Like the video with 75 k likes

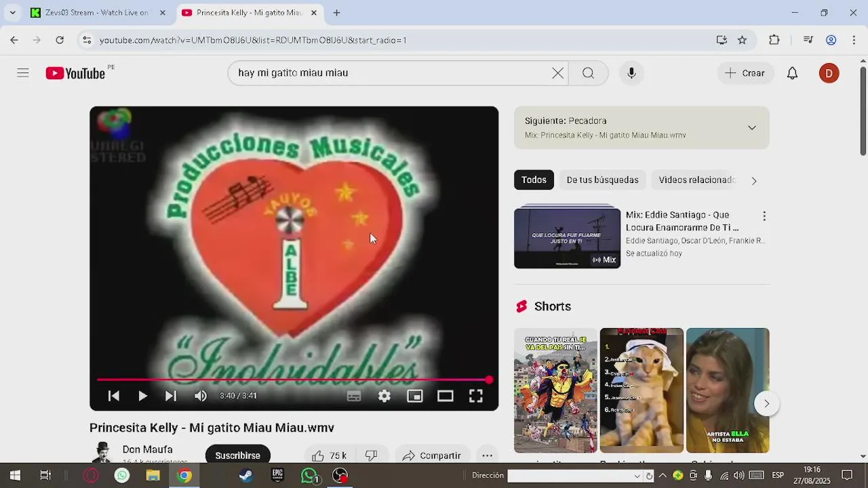(329, 455)
